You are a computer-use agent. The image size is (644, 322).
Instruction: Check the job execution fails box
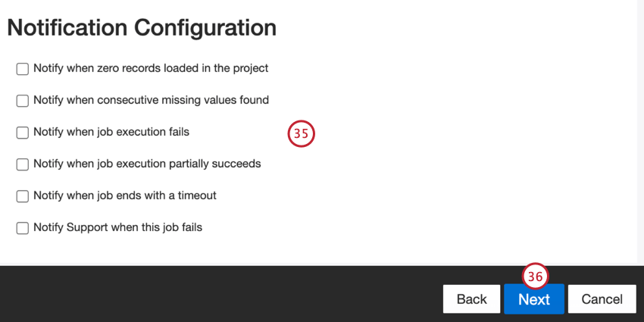tap(23, 133)
